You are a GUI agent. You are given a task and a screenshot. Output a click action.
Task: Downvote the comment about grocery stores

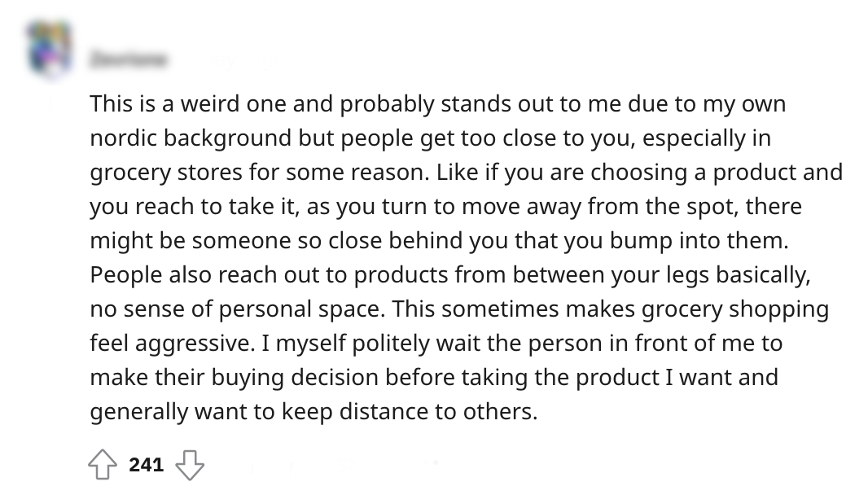[190, 466]
